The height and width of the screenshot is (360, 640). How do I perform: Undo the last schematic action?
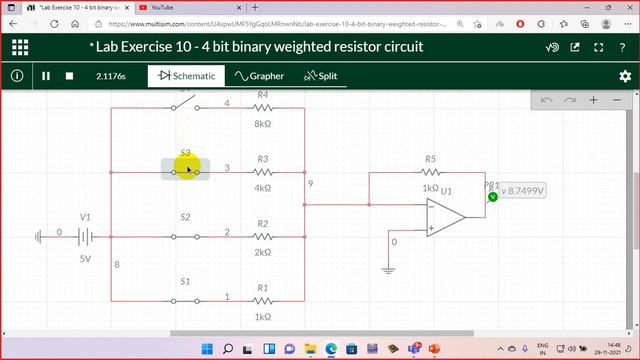click(547, 100)
